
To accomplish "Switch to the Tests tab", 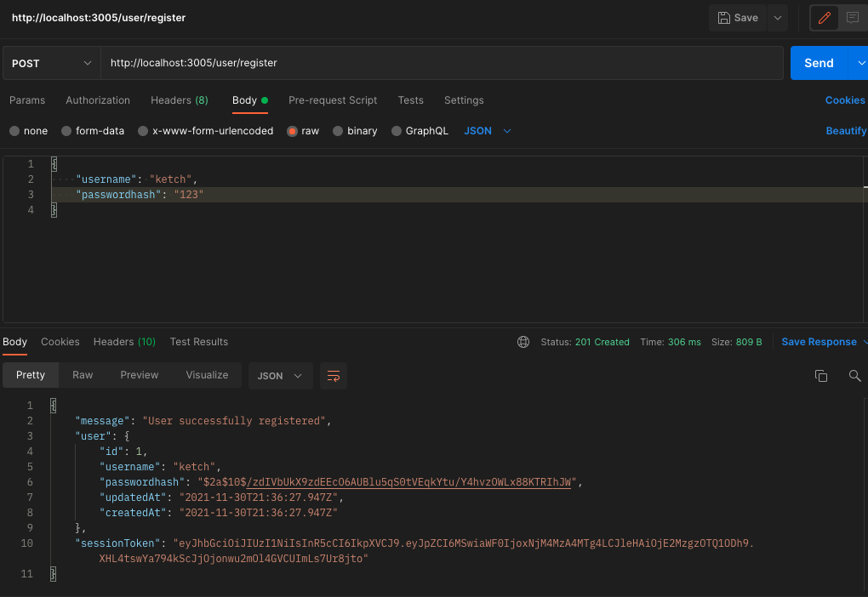I will [x=411, y=100].
